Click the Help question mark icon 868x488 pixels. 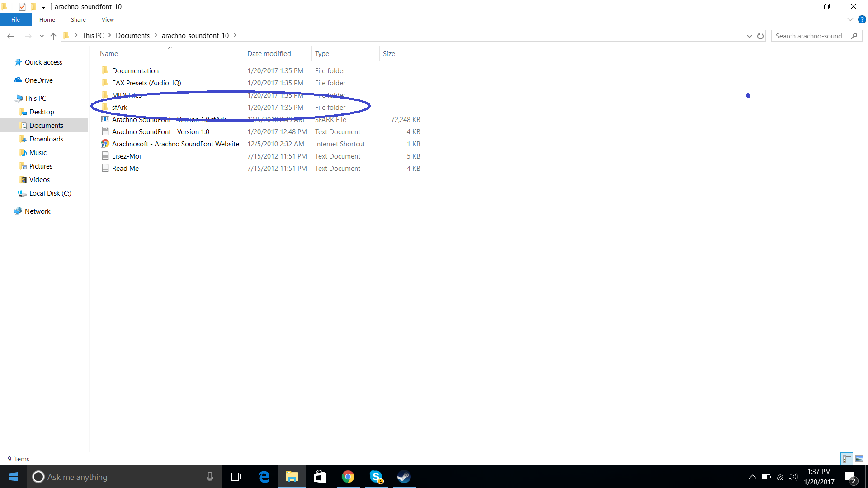862,19
